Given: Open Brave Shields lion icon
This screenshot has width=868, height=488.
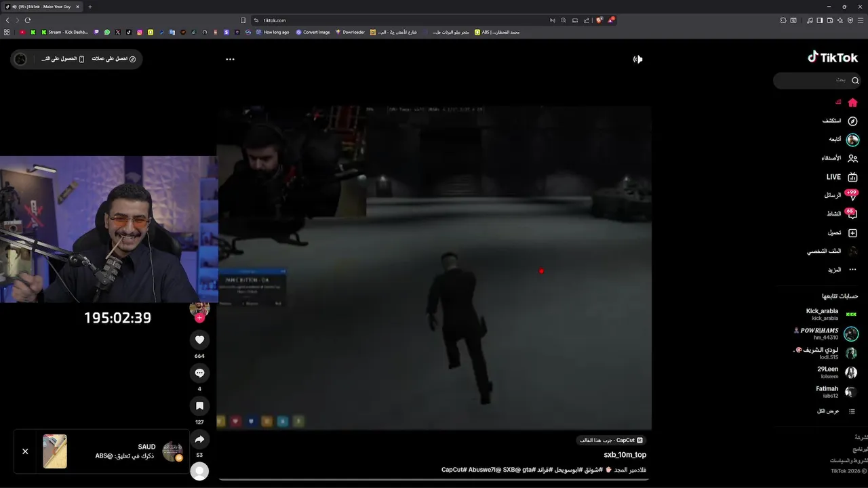Looking at the screenshot, I should pyautogui.click(x=599, y=20).
